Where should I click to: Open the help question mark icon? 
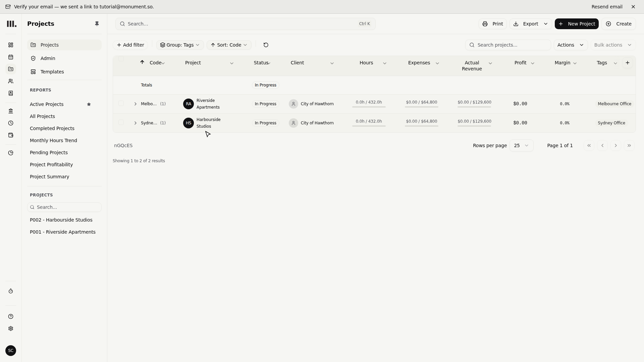(x=11, y=316)
